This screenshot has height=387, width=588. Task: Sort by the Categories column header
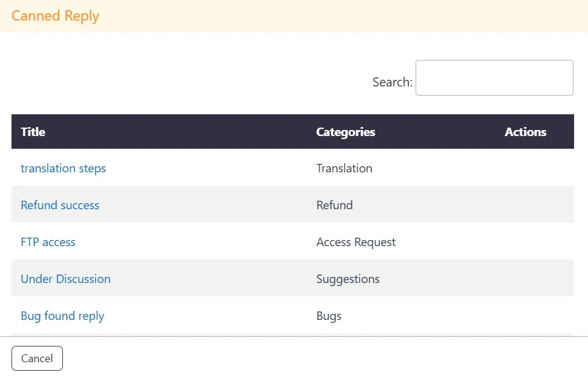[x=345, y=132]
